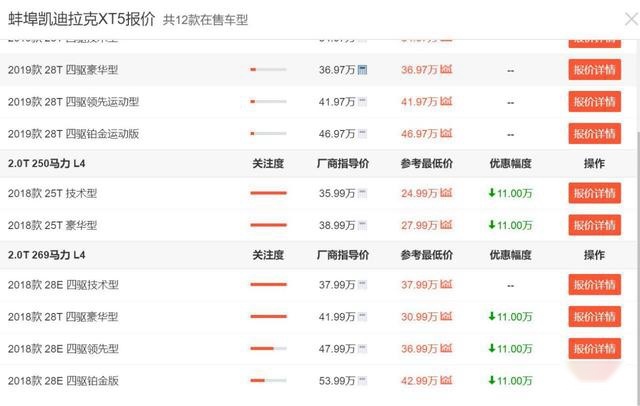This screenshot has height=406, width=640.
Task: Open calculator icon beside 41.97万 guide price
Action: point(362,102)
